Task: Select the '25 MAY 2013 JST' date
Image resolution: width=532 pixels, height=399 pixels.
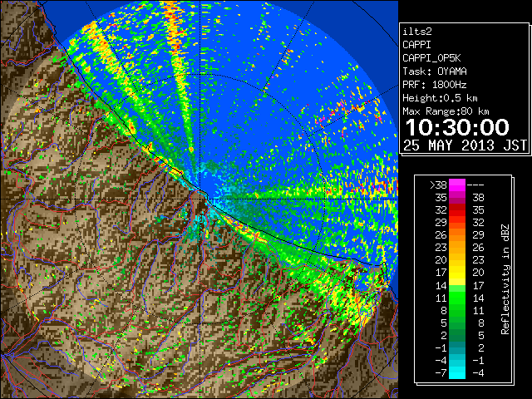Action: tap(465, 145)
